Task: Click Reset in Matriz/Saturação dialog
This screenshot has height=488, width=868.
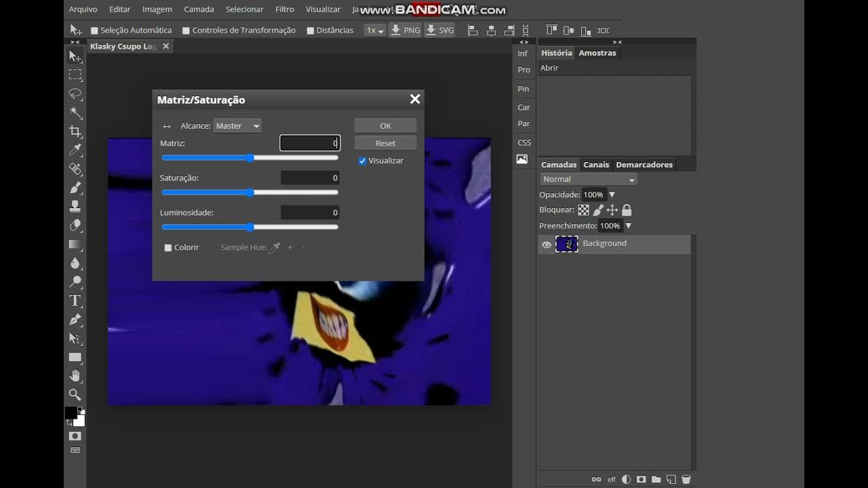Action: [385, 143]
